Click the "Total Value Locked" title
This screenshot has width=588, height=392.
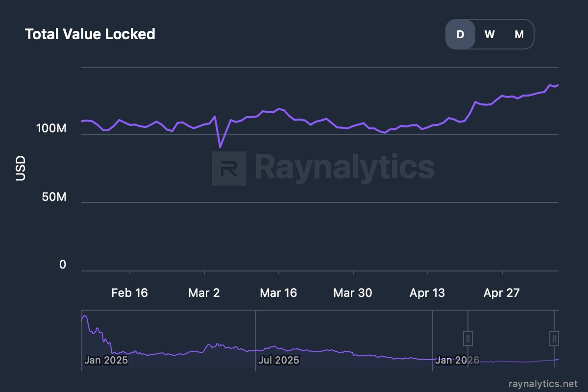click(x=90, y=34)
